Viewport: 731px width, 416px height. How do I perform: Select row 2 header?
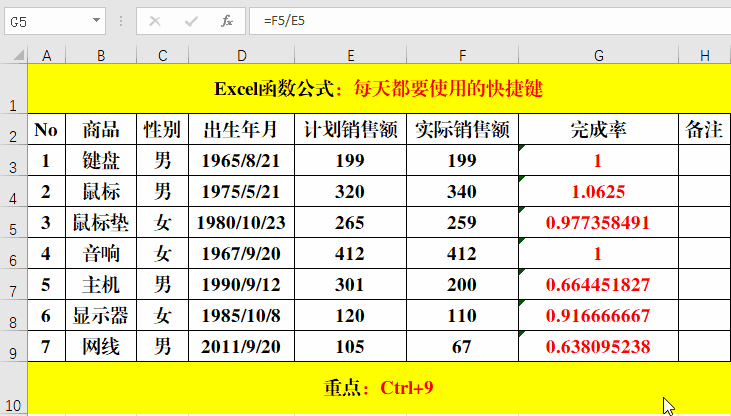pyautogui.click(x=14, y=129)
